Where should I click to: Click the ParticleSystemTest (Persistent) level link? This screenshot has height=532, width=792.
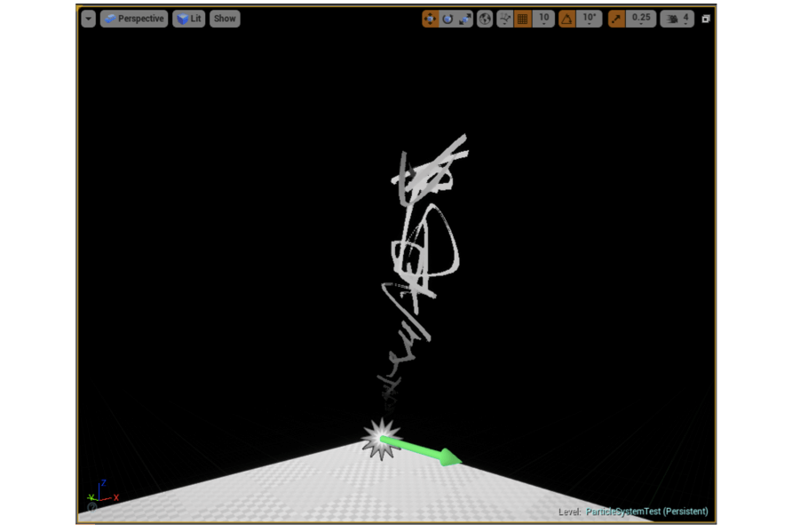pos(646,512)
